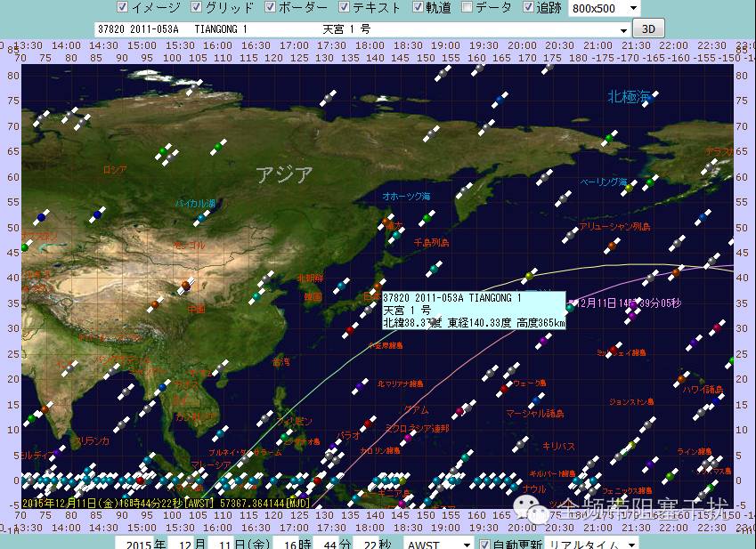Click the blue satellite beside 北極海 label

tap(649, 99)
